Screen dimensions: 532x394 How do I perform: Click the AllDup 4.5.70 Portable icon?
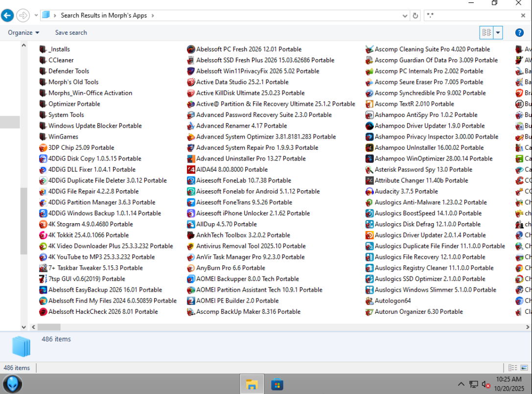191,224
